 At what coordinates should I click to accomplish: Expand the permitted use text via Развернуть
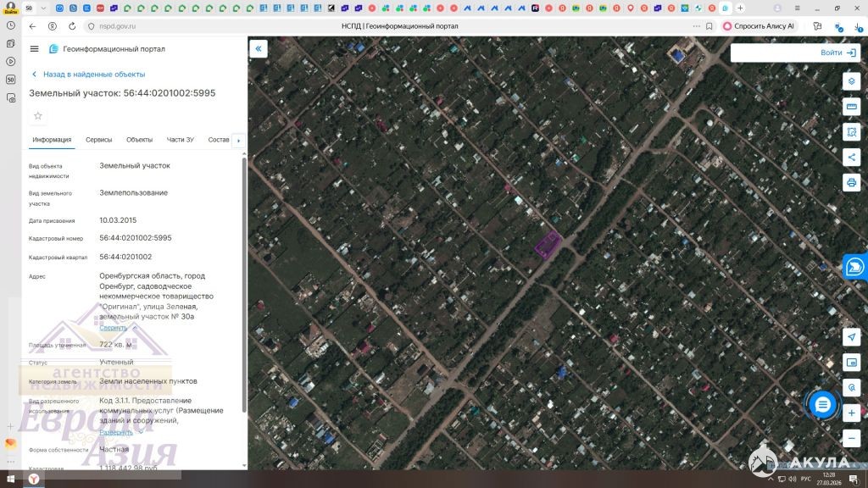click(116, 432)
